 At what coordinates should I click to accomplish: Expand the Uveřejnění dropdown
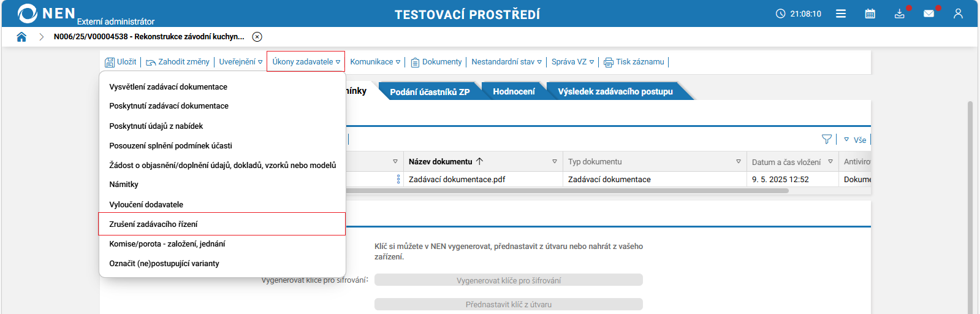pos(241,62)
